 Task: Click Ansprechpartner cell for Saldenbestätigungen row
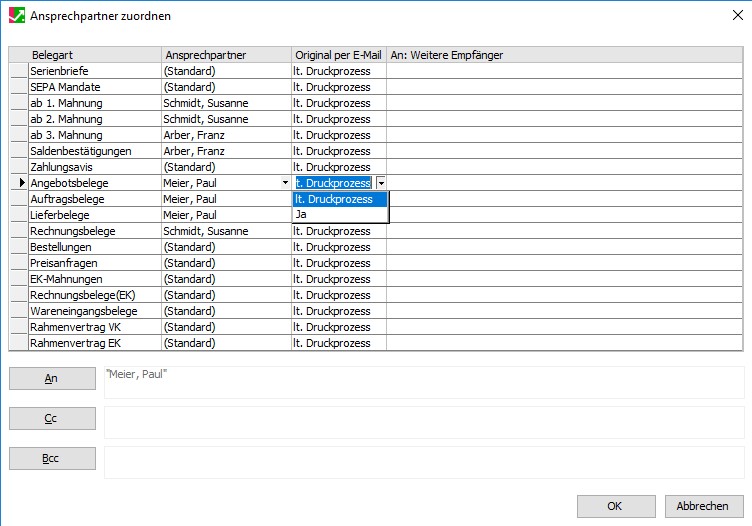point(226,151)
